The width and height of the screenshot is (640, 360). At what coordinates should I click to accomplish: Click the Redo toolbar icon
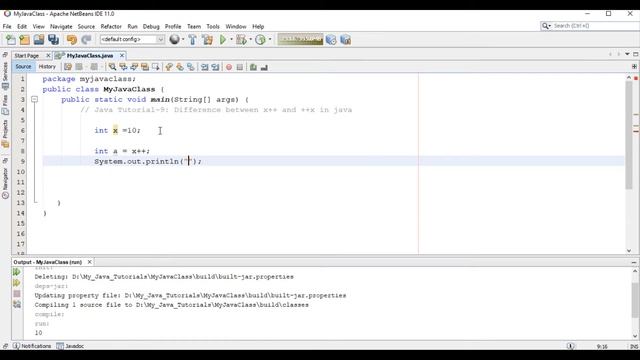86,40
